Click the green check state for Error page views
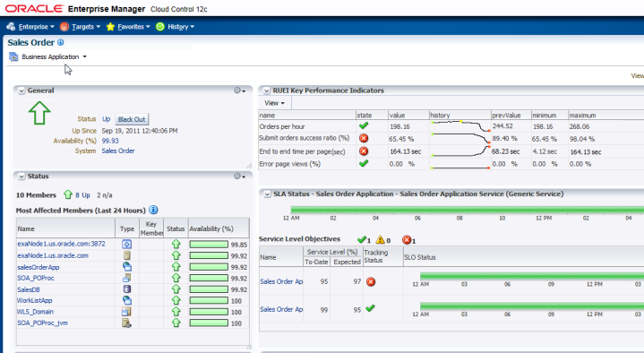This screenshot has height=353, width=644. 364,163
